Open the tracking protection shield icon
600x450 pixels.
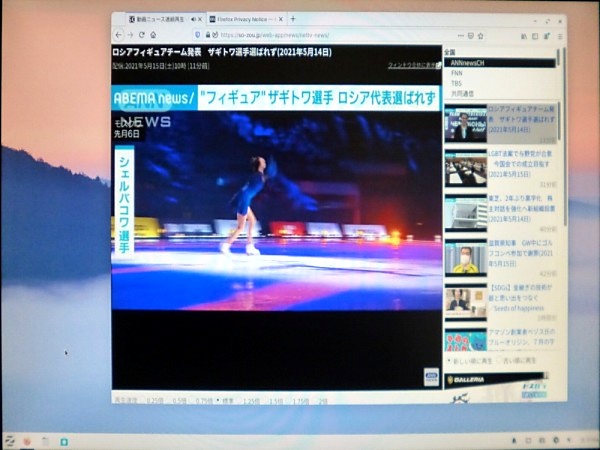pos(197,35)
